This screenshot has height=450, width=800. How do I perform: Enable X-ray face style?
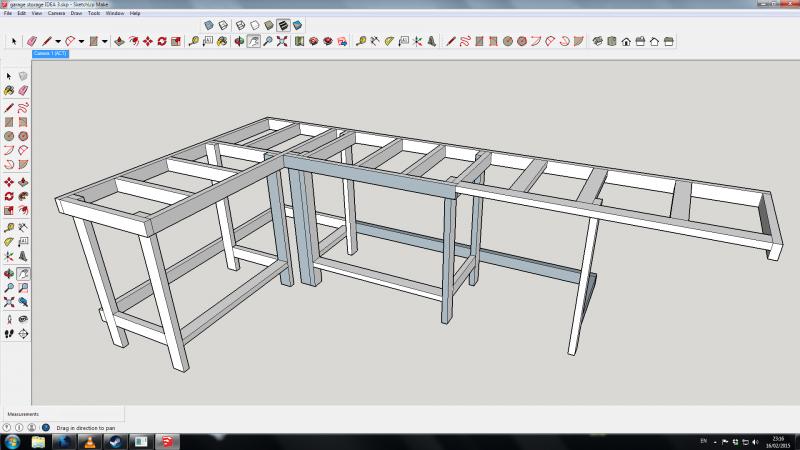pos(209,24)
